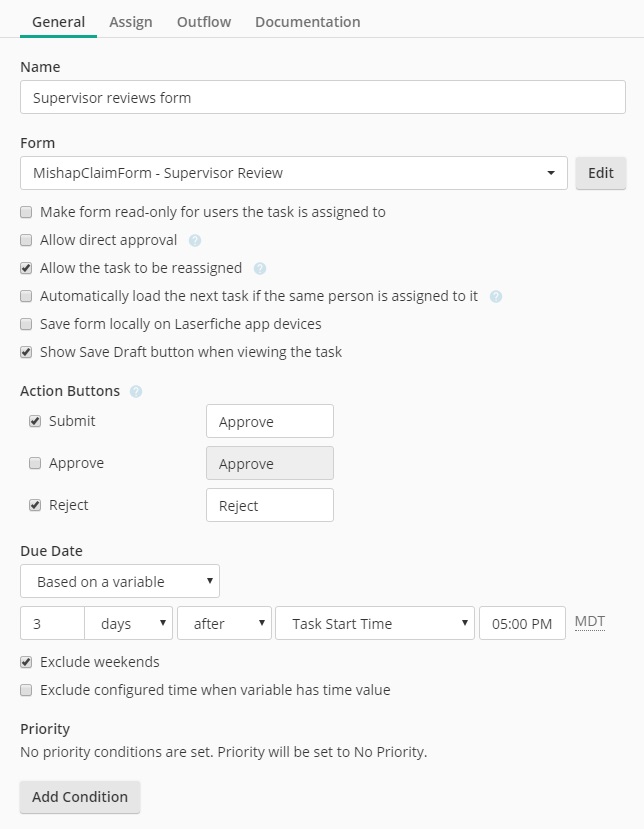Click the MDT time zone link

click(590, 622)
